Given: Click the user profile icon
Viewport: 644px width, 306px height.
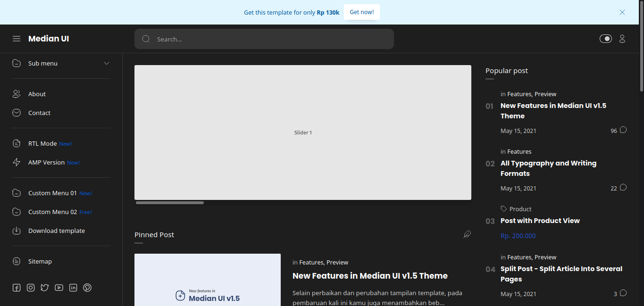Looking at the screenshot, I should (x=622, y=39).
